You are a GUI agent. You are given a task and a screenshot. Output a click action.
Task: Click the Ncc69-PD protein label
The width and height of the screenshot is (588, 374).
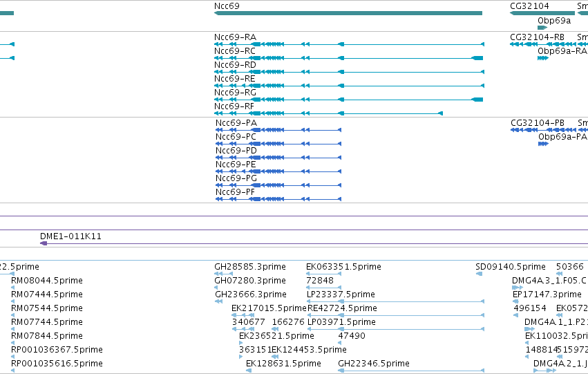(x=236, y=151)
